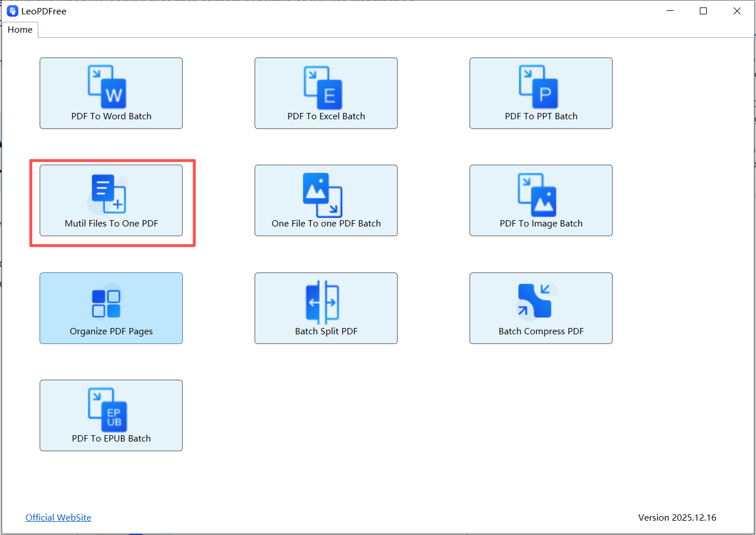The width and height of the screenshot is (756, 535).
Task: Maximize the LeoPDFree window
Action: point(703,10)
